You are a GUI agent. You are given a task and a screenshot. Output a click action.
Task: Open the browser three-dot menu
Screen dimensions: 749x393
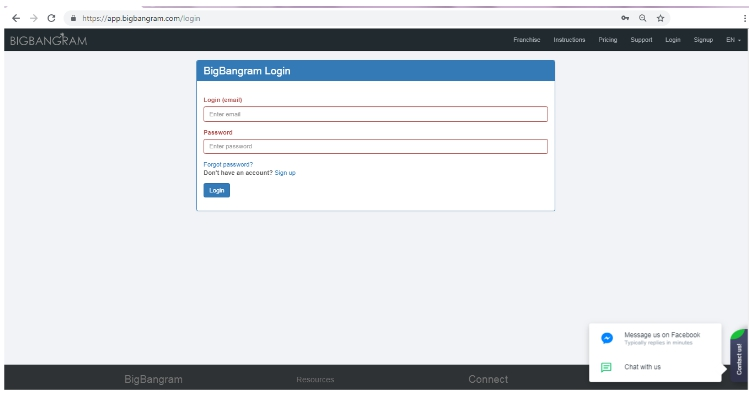click(744, 18)
